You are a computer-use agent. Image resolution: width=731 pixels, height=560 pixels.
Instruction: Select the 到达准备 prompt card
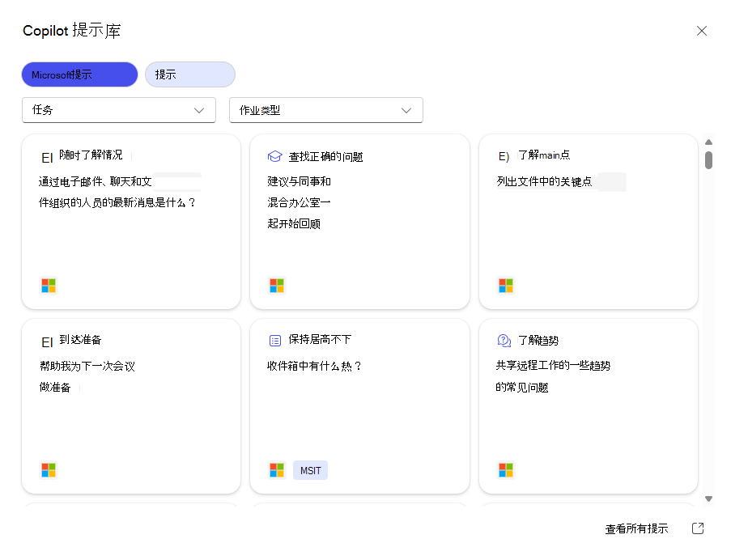tap(130, 405)
